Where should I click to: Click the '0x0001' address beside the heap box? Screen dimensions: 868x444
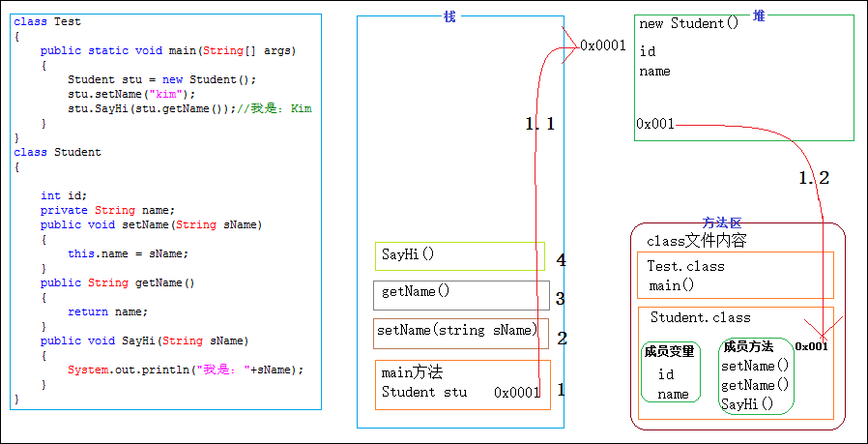pyautogui.click(x=603, y=45)
